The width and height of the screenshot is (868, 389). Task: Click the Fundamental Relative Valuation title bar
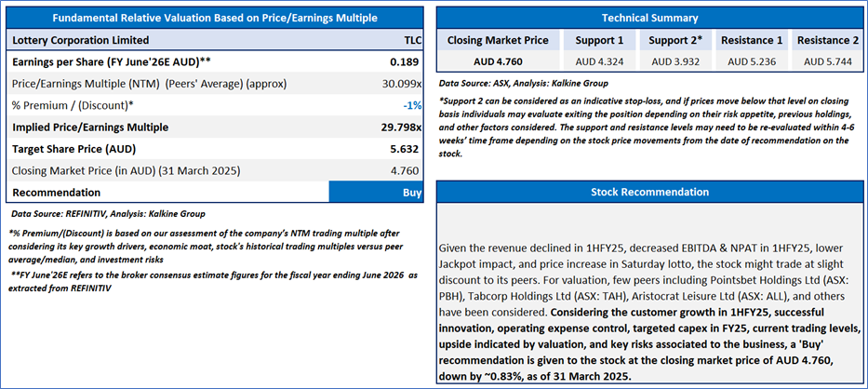click(215, 18)
